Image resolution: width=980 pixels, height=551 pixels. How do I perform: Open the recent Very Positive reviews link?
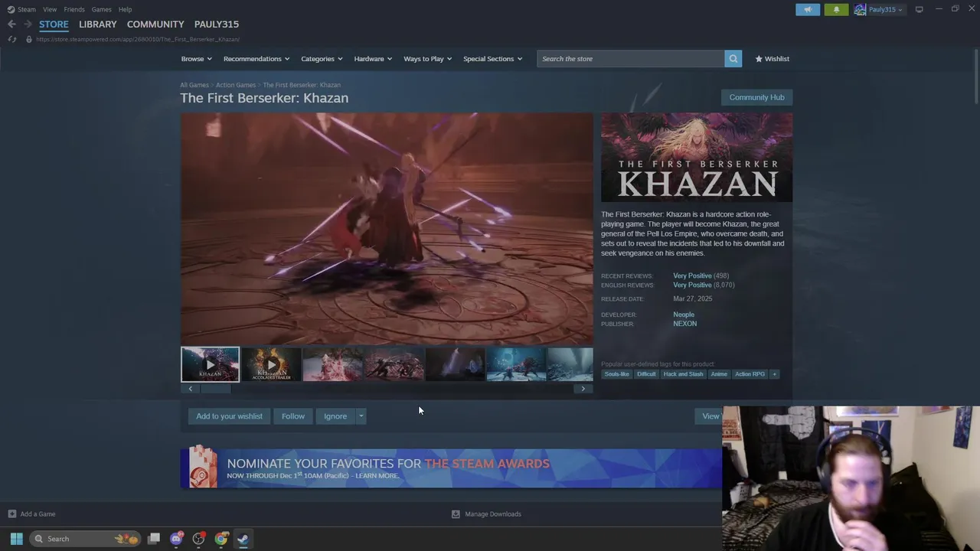coord(692,275)
